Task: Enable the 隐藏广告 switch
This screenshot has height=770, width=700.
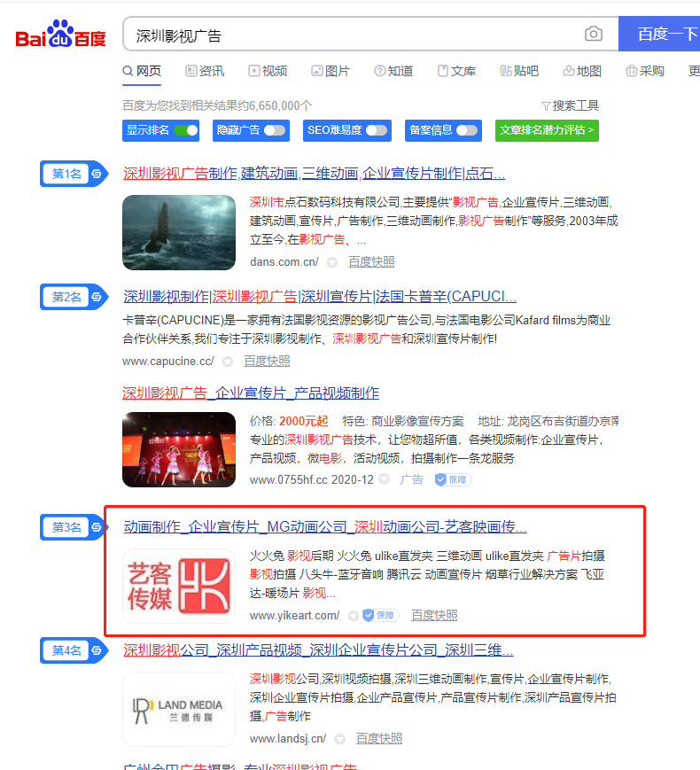Action: coord(275,130)
